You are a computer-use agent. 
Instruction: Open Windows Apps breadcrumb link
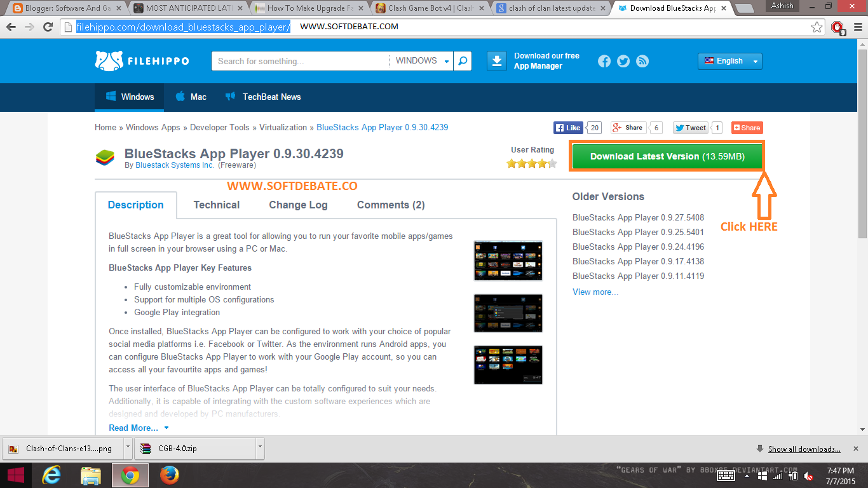pyautogui.click(x=153, y=127)
